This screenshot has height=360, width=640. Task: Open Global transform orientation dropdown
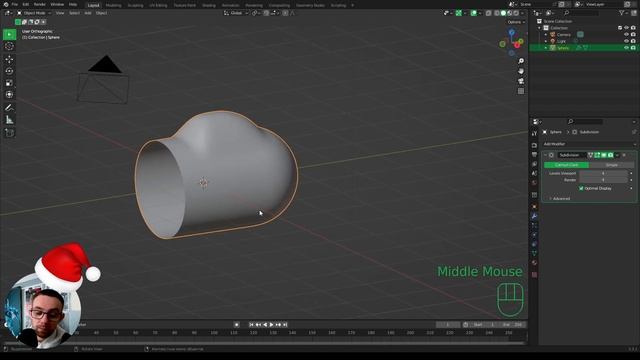[236, 13]
